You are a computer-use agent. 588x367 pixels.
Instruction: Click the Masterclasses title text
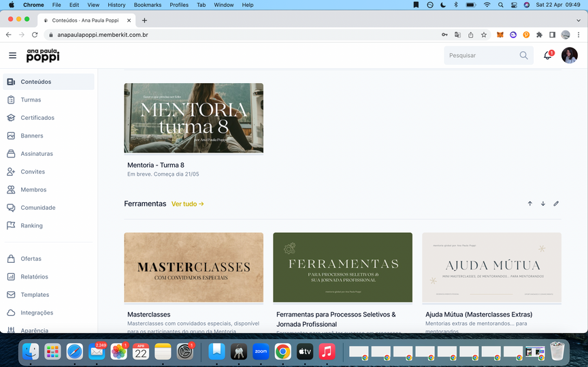[149, 315]
